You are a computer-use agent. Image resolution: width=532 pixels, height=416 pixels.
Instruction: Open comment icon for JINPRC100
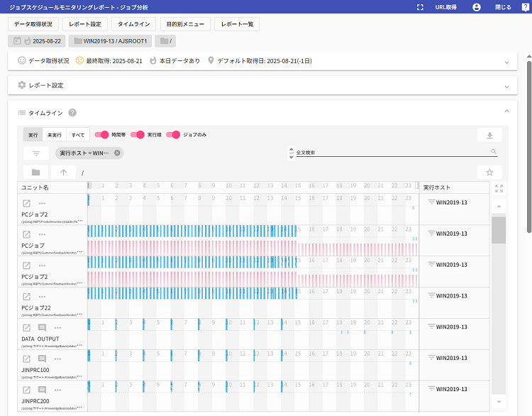pos(42,358)
